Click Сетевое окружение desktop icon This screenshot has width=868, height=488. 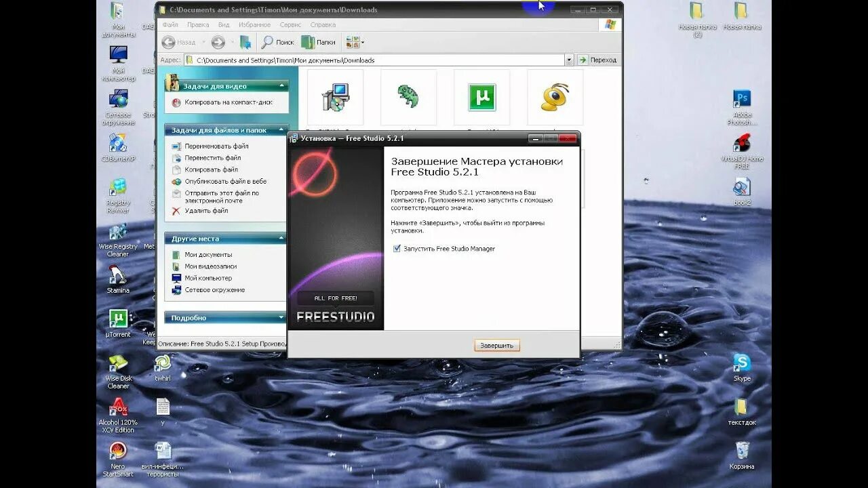(x=118, y=107)
